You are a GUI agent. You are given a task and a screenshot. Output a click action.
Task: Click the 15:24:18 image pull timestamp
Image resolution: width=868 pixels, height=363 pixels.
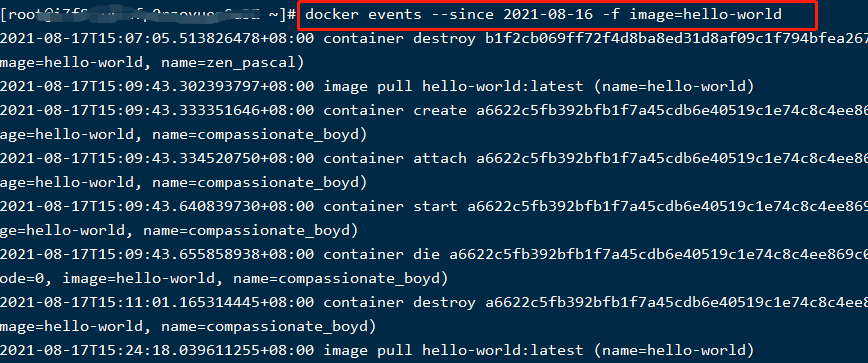[157, 350]
